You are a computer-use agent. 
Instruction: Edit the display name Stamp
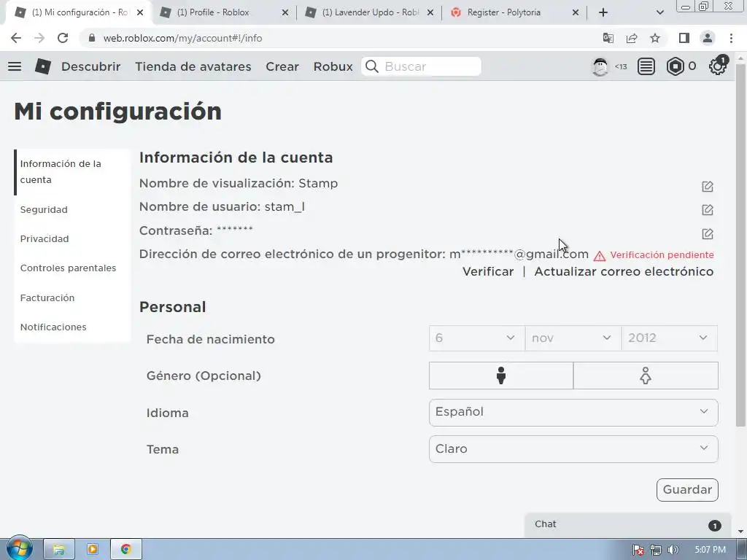[x=708, y=186]
